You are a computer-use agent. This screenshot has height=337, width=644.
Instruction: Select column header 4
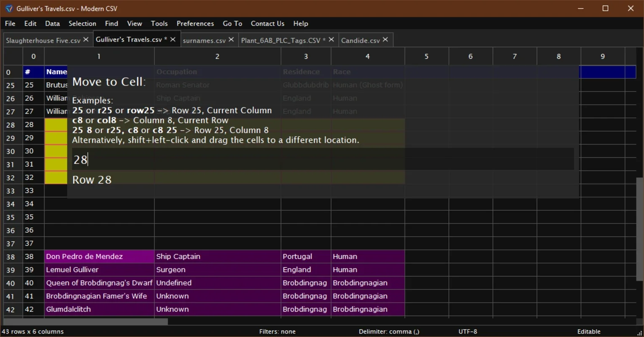(x=368, y=56)
